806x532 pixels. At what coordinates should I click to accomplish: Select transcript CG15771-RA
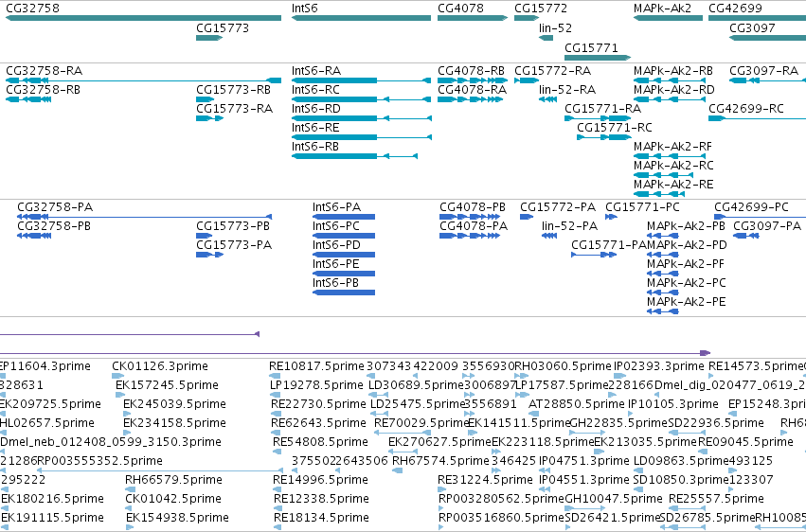point(603,108)
